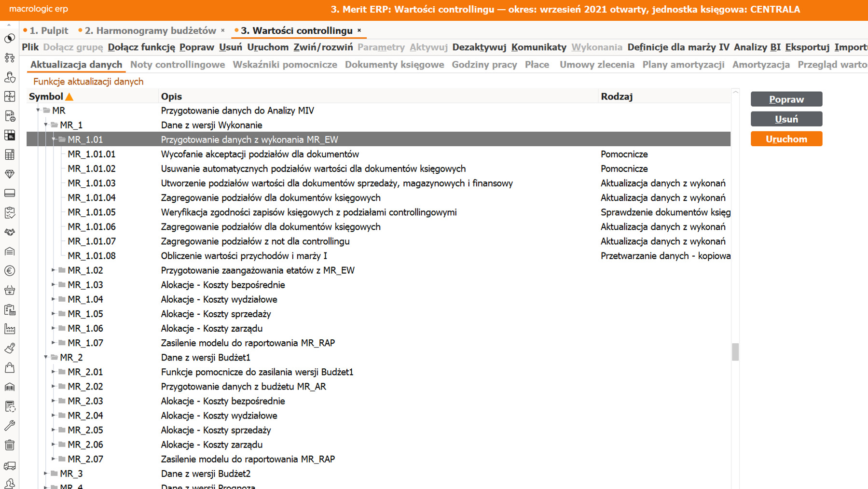The width and height of the screenshot is (868, 489).
Task: Open the Komunikaty menu
Action: coord(538,47)
